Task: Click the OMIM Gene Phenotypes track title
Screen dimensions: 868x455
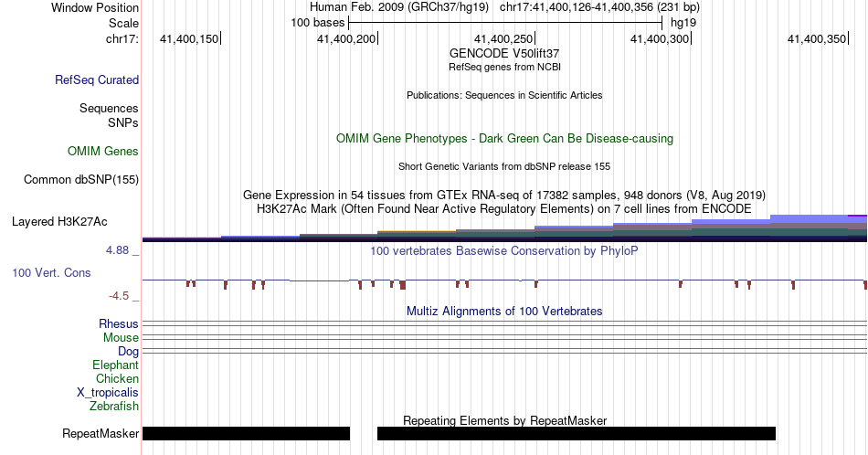Action: click(x=504, y=138)
